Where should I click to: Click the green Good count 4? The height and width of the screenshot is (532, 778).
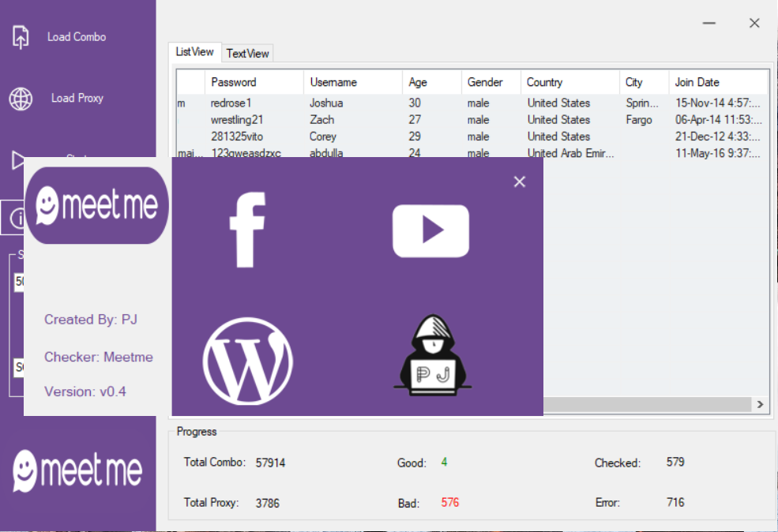[444, 463]
